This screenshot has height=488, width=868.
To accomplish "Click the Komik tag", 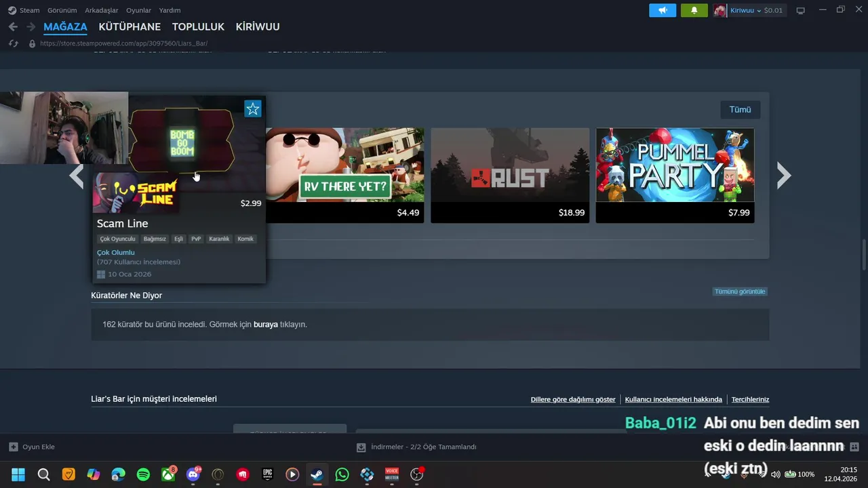I will click(x=245, y=239).
